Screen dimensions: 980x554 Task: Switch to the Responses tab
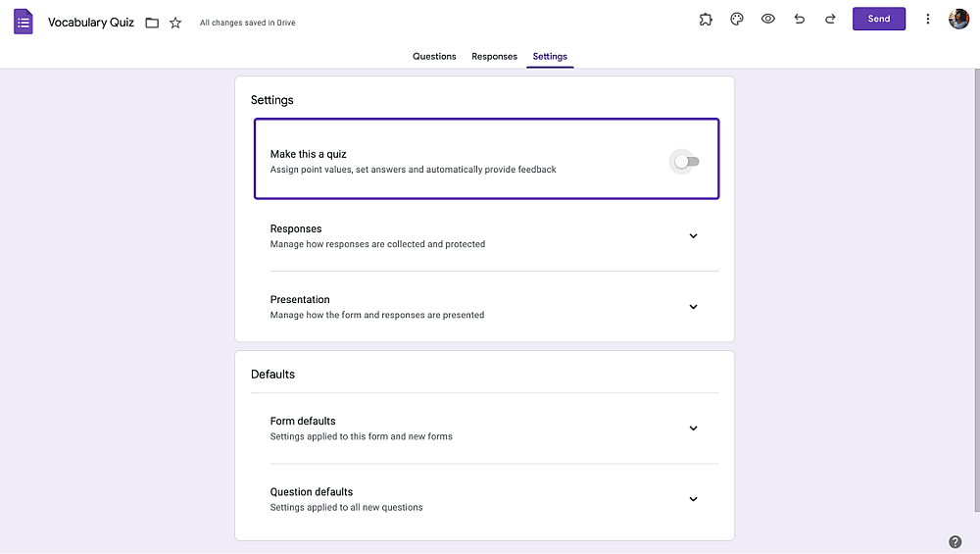494,56
